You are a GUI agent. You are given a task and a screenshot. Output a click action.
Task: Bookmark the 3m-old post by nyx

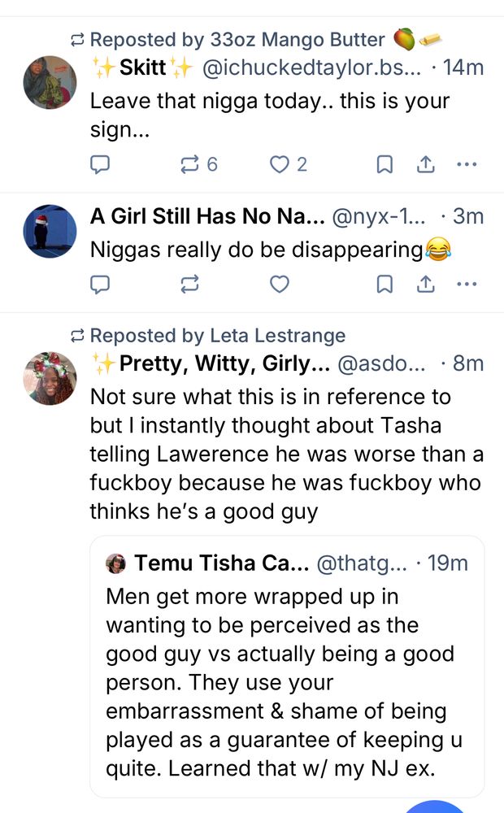click(x=385, y=285)
